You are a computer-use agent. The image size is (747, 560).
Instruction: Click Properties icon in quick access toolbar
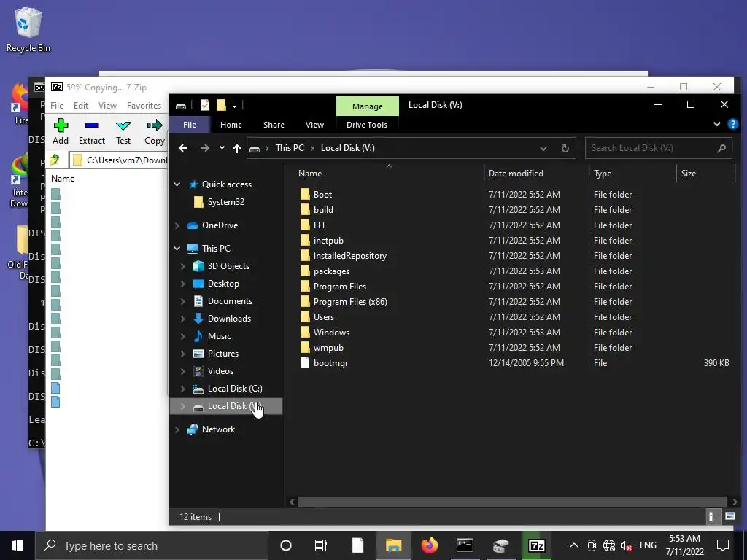pos(205,105)
